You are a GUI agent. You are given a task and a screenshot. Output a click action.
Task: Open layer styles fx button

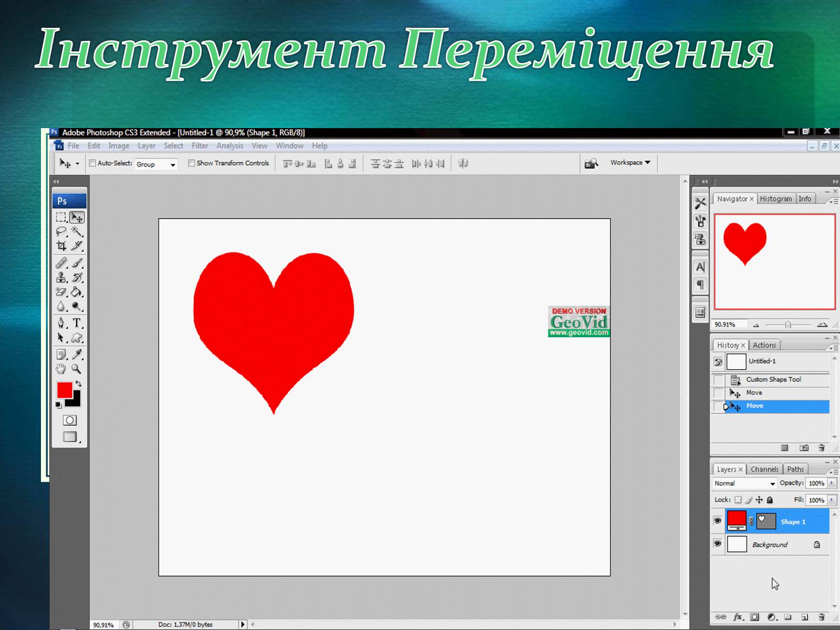click(x=738, y=617)
